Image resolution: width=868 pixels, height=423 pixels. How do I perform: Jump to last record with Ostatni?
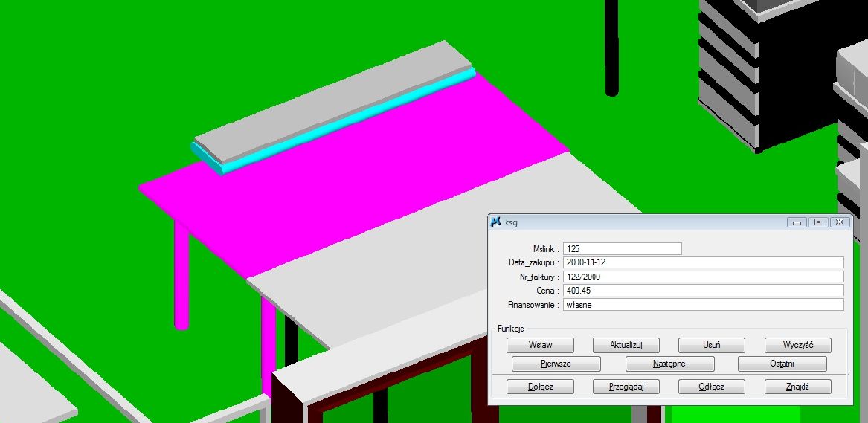pos(782,364)
